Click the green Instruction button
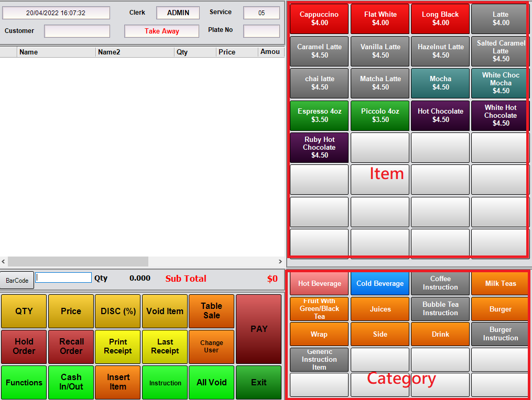 click(165, 382)
